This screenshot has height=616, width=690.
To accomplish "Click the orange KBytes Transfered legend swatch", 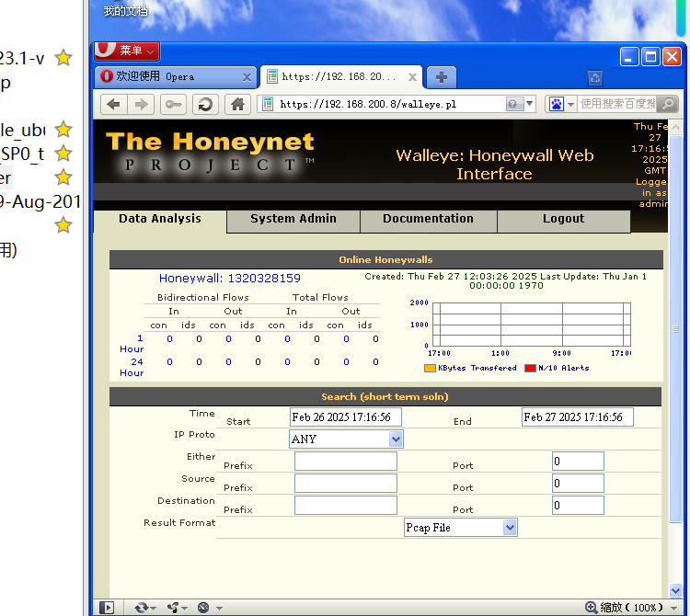I will tap(430, 368).
